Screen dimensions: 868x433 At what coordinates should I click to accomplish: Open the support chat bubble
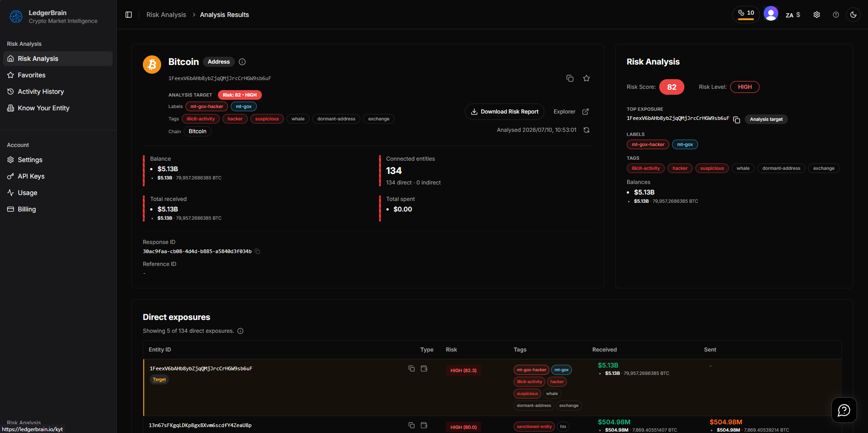tap(844, 410)
